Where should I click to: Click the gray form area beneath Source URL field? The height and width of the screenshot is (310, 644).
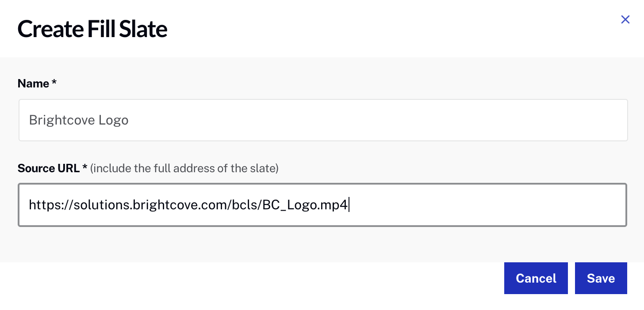(322, 245)
